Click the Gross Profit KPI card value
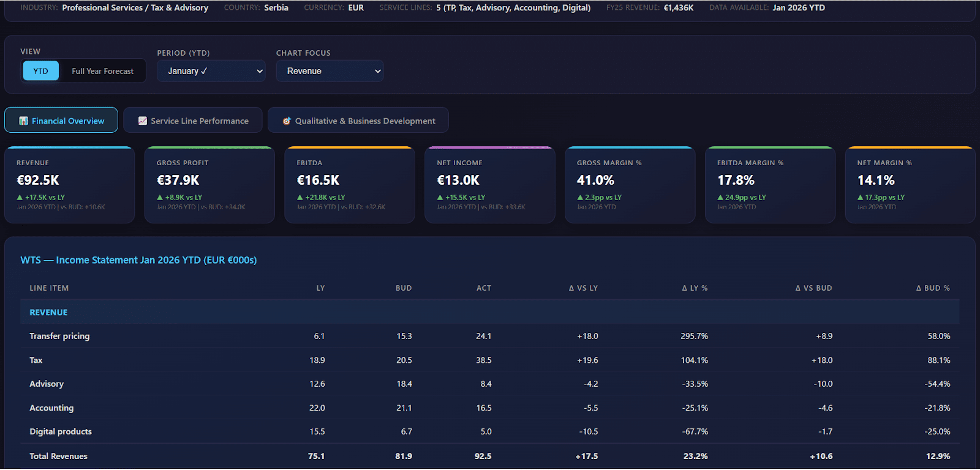980x470 pixels. (178, 181)
